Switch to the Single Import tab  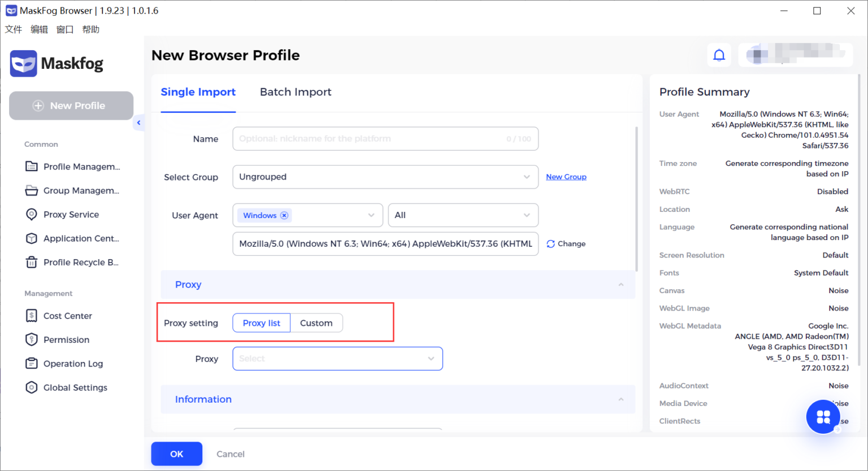click(x=198, y=92)
